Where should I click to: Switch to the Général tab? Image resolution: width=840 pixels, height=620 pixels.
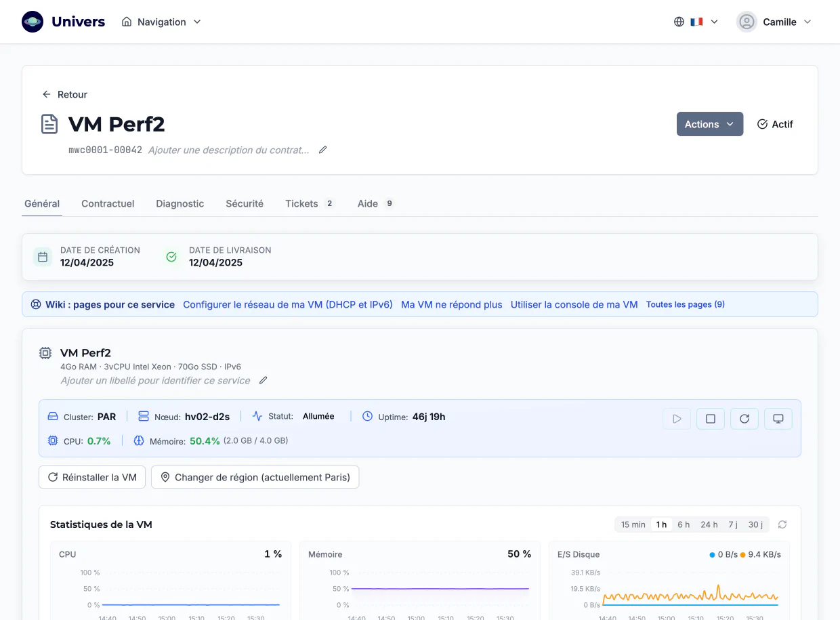click(42, 203)
